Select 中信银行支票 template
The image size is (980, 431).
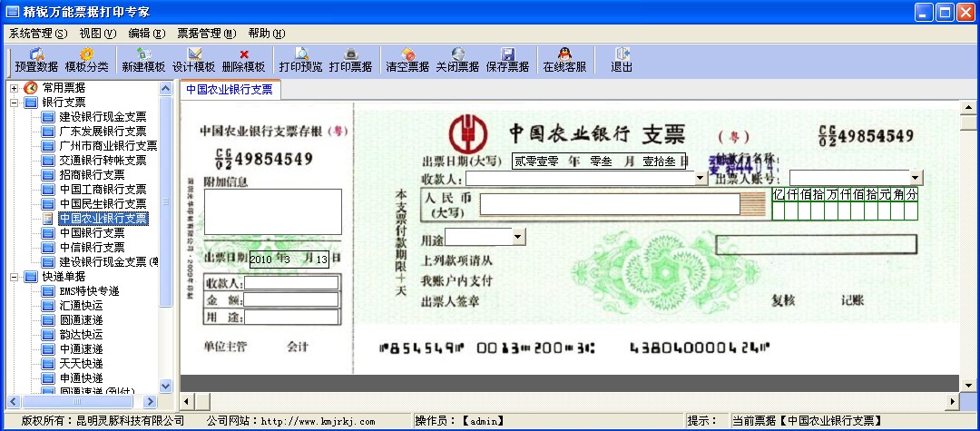click(x=92, y=248)
